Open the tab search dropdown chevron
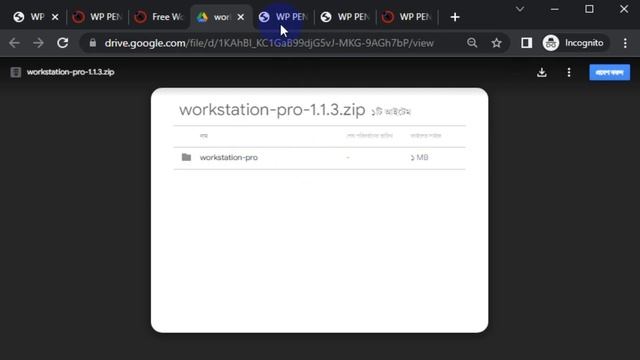 pos(520,9)
